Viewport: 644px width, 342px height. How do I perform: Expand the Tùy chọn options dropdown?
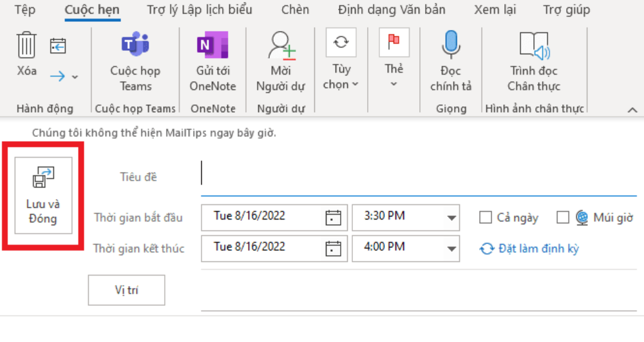(x=341, y=59)
